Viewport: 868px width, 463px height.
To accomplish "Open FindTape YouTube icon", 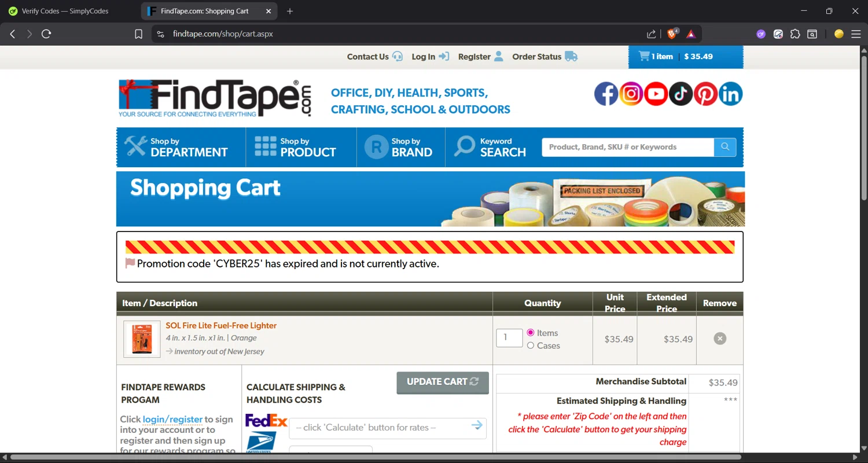I will (x=656, y=94).
